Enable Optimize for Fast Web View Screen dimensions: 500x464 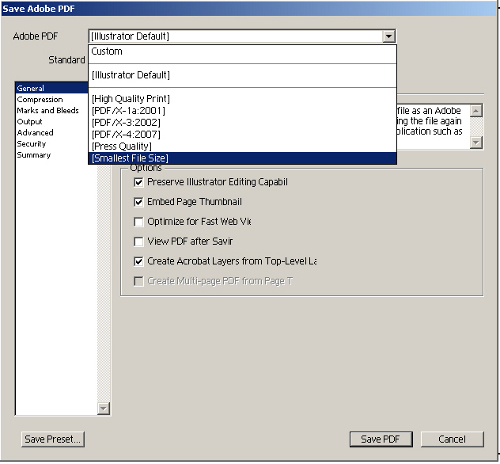click(x=138, y=222)
